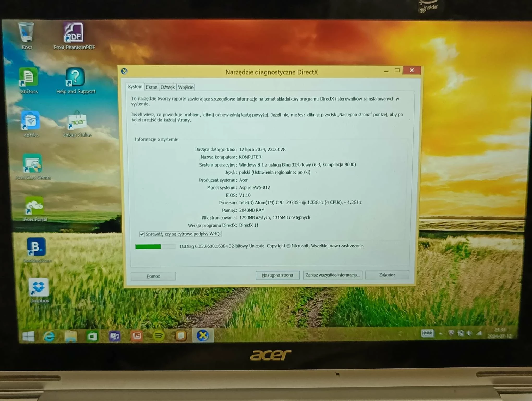Open the Windows Store taskbar icon
The height and width of the screenshot is (401, 532).
coord(92,336)
